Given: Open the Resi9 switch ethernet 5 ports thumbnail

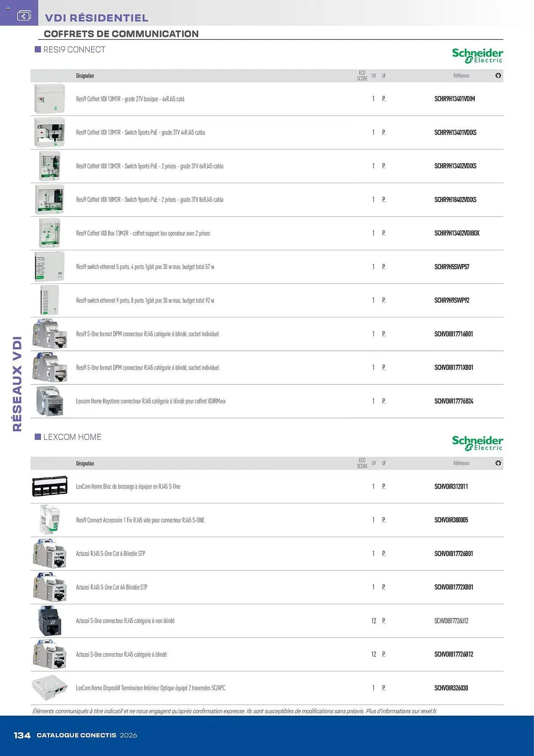Looking at the screenshot, I should [49, 267].
